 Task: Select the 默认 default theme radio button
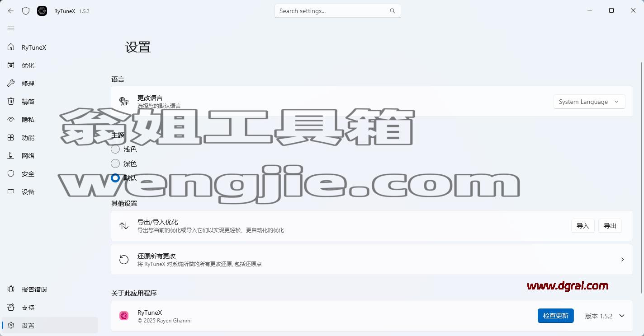pyautogui.click(x=115, y=178)
